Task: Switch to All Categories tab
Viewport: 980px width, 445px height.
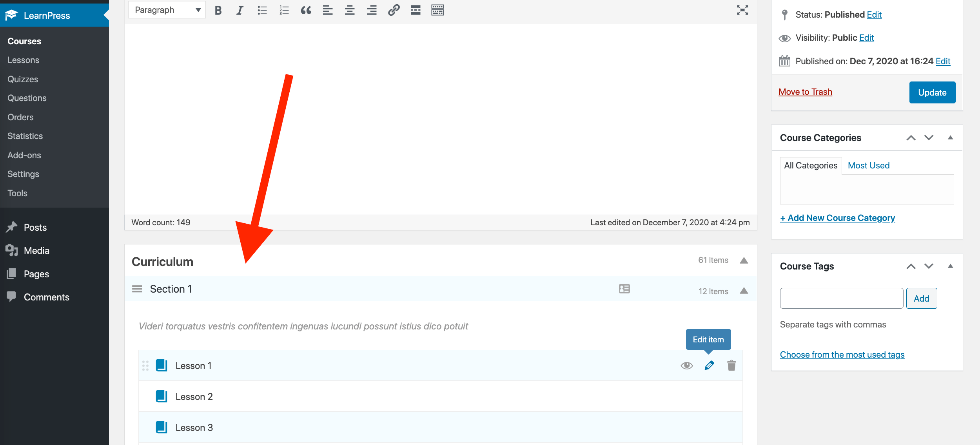Action: [x=811, y=165]
